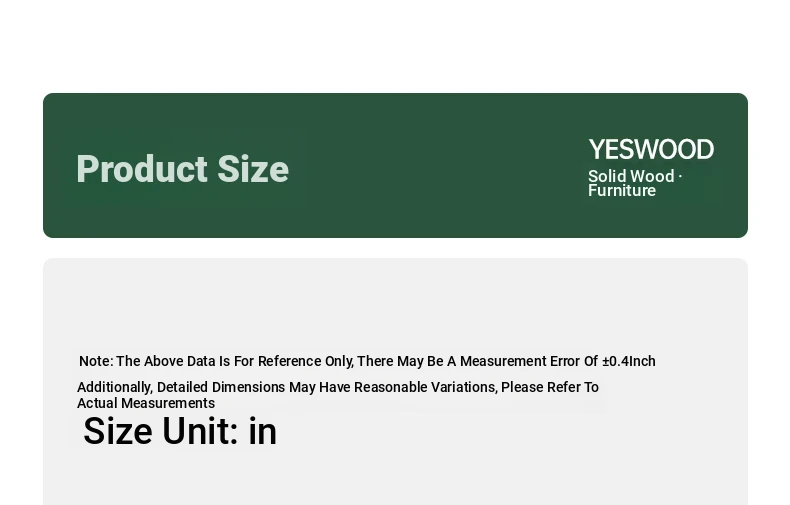The width and height of the screenshot is (790, 505).
Task: Click the word Product in the heading
Action: (x=142, y=169)
